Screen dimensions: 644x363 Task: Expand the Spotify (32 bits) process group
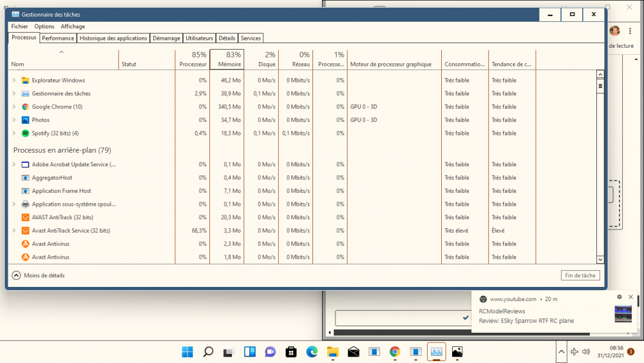point(14,133)
